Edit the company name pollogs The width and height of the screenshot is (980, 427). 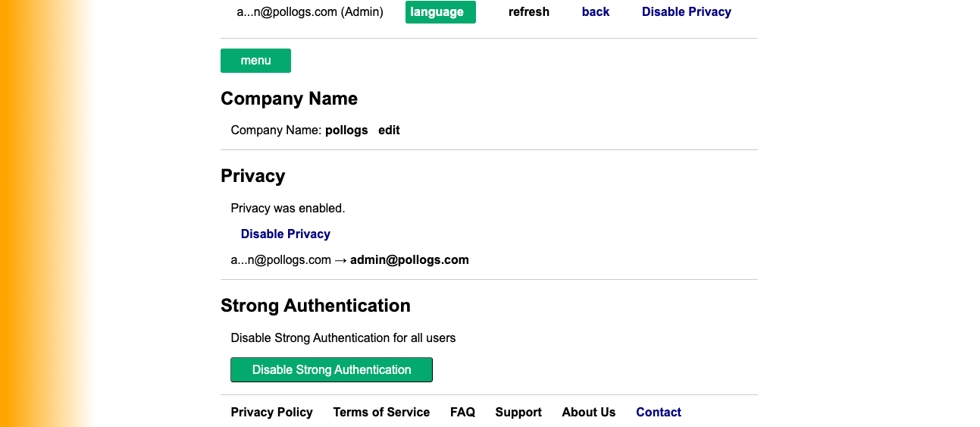pyautogui.click(x=389, y=130)
